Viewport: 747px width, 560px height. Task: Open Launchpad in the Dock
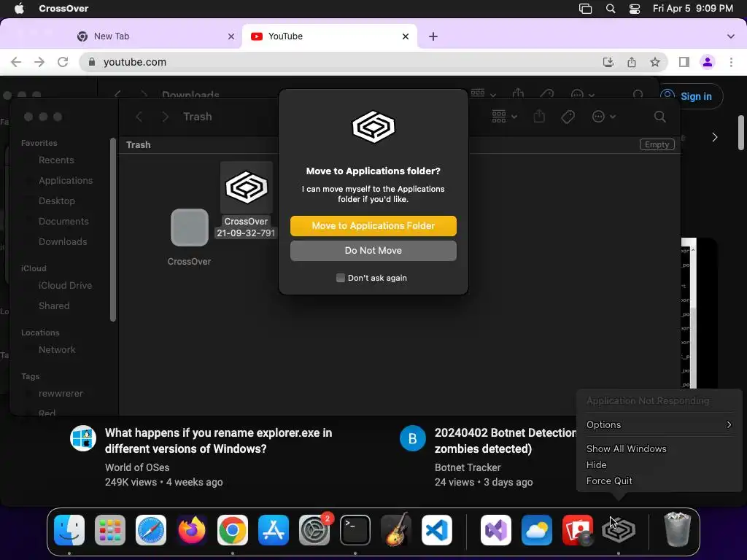tap(110, 530)
